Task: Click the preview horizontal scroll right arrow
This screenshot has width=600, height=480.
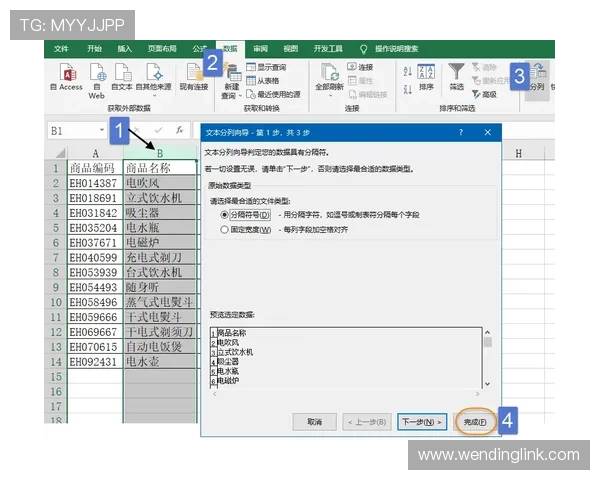Action: (x=477, y=393)
